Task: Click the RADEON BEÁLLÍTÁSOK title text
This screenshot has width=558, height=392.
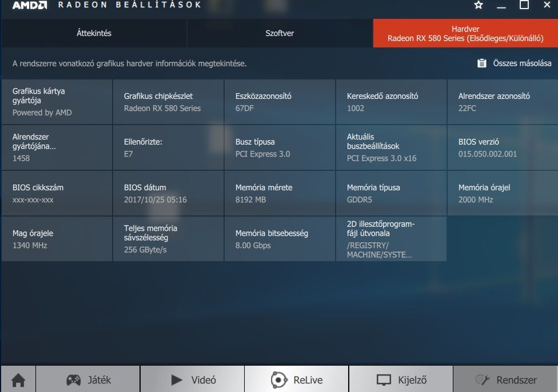Action: [x=130, y=5]
